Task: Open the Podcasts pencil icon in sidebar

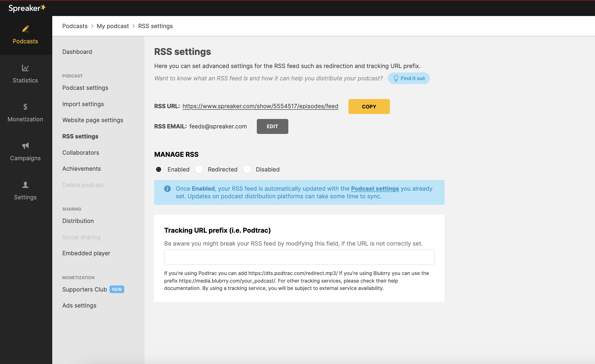Action: click(x=25, y=29)
